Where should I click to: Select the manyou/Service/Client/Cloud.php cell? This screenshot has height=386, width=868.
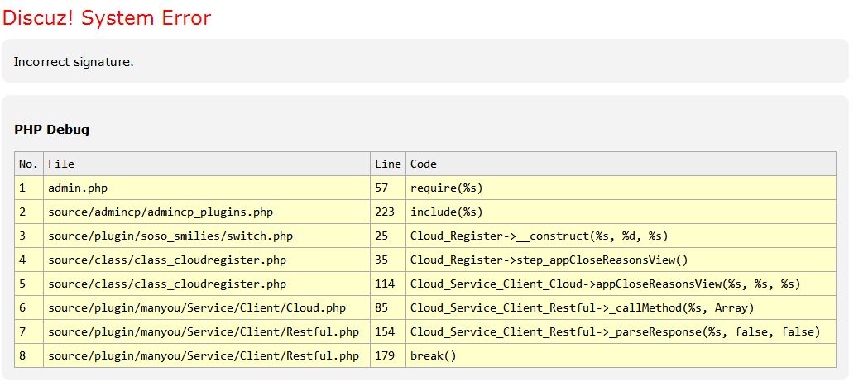(x=207, y=307)
